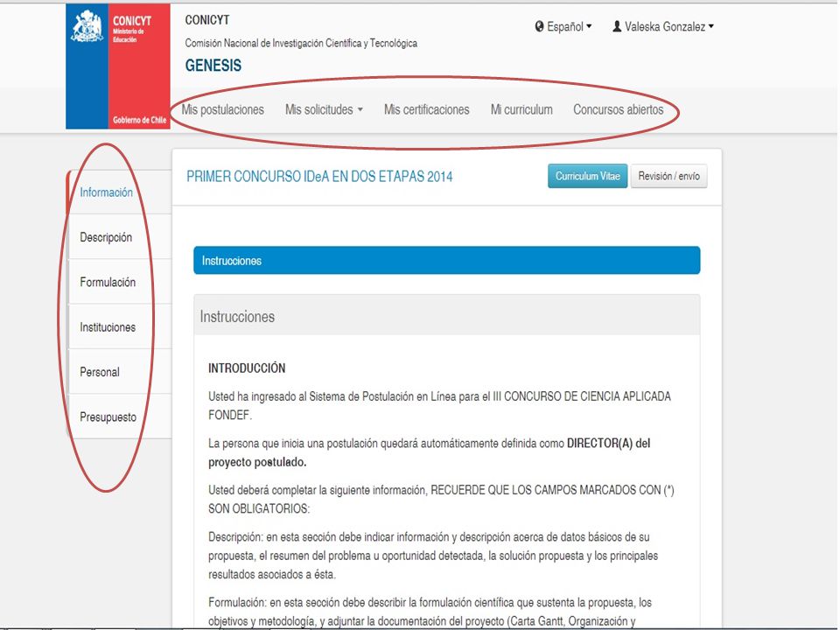Click the bold 'DIRECTOR(A) del proyecto postulado' text
Image resolution: width=840 pixels, height=630 pixels.
pos(429,452)
